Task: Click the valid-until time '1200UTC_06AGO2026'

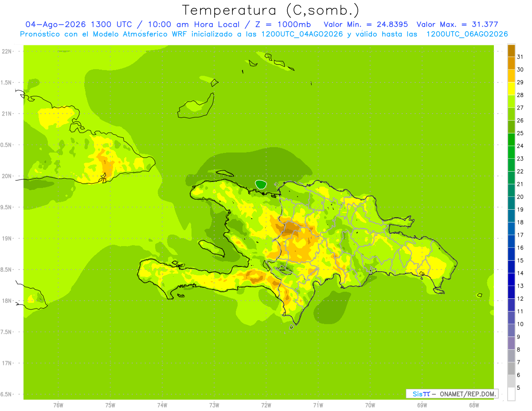Action: point(467,34)
